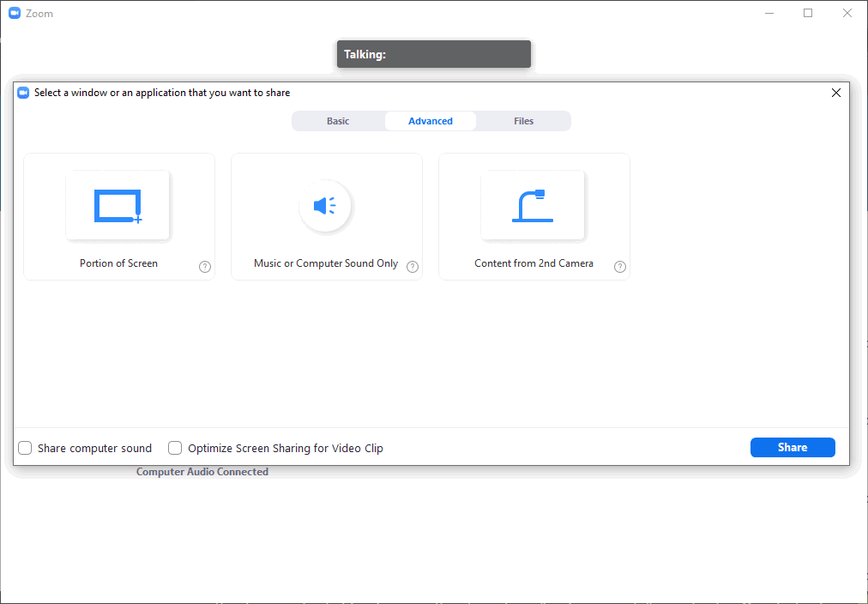Image resolution: width=868 pixels, height=604 pixels.
Task: Click the Zoom logo in the title bar
Action: point(14,13)
